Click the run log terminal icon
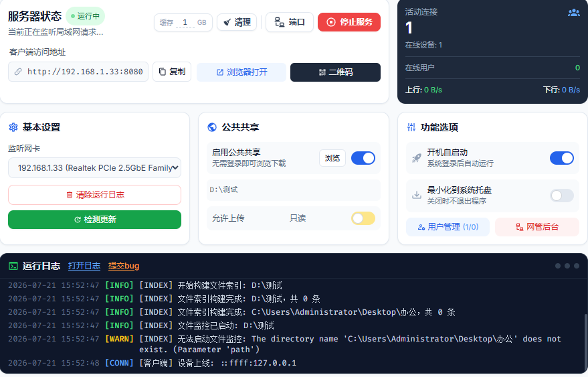Viewport: 588px width, 377px height. (x=13, y=267)
